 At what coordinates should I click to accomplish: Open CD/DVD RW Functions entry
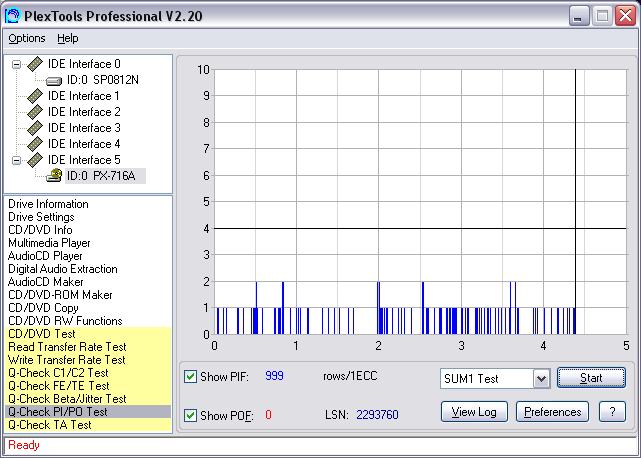point(65,321)
